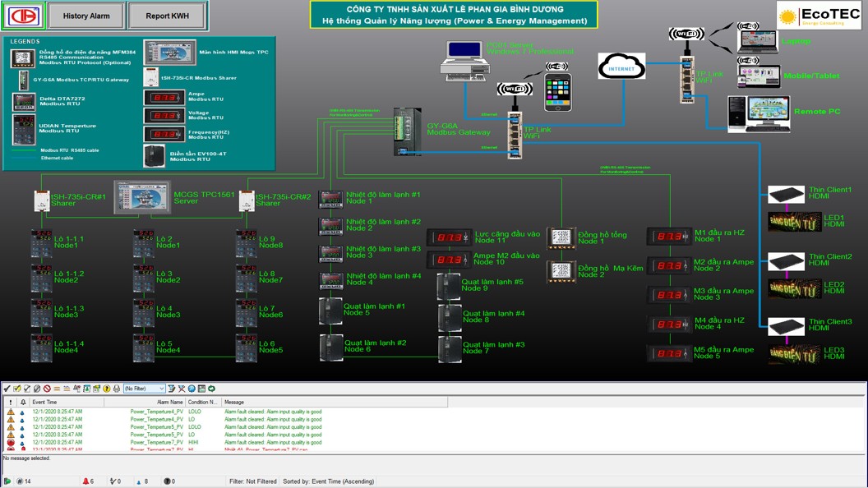
Task: Select the MCGS TPC1561 Server panel icon
Action: pyautogui.click(x=141, y=198)
